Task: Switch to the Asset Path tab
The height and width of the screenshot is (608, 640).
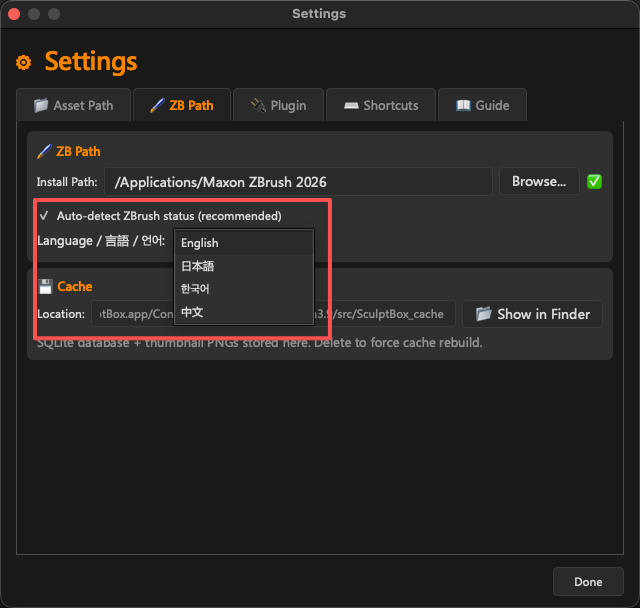Action: point(73,105)
